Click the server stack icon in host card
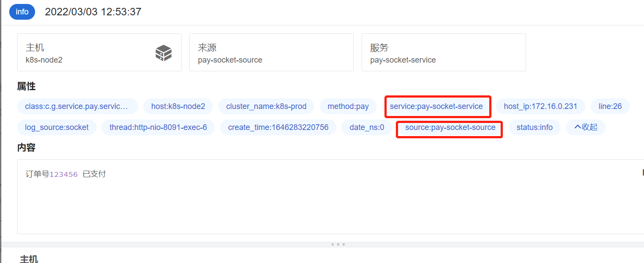 click(164, 53)
